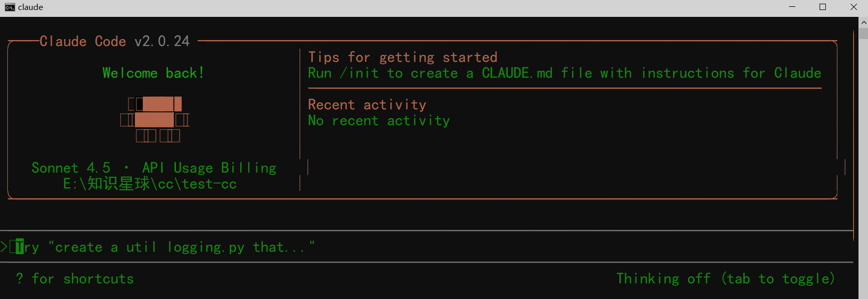Click the API Usage Billing text
Screen dimensions: 868x299
click(209, 168)
